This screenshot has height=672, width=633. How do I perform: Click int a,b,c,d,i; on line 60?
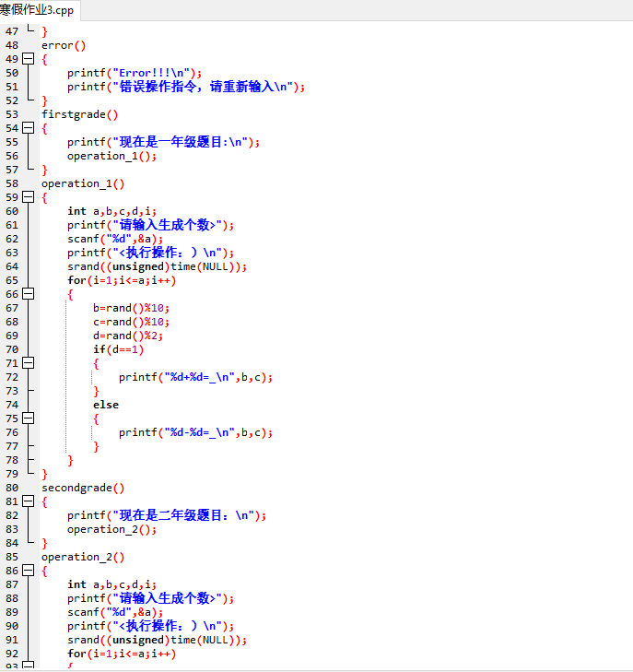pos(111,211)
